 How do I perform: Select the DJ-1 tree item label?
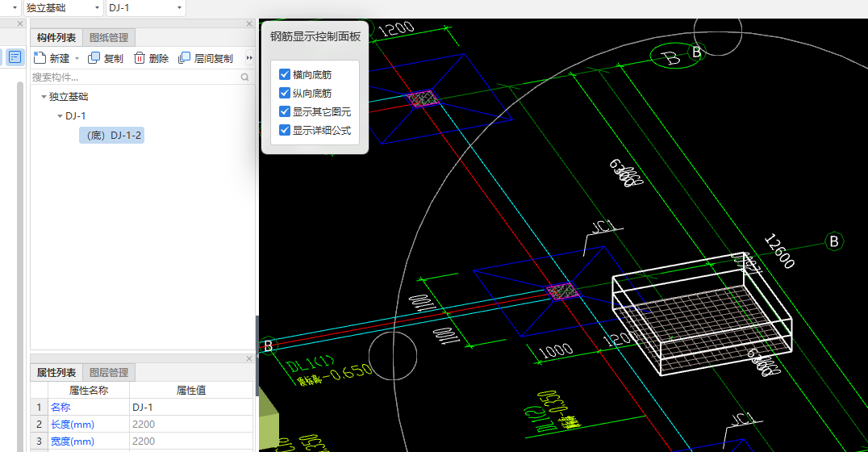click(x=75, y=115)
